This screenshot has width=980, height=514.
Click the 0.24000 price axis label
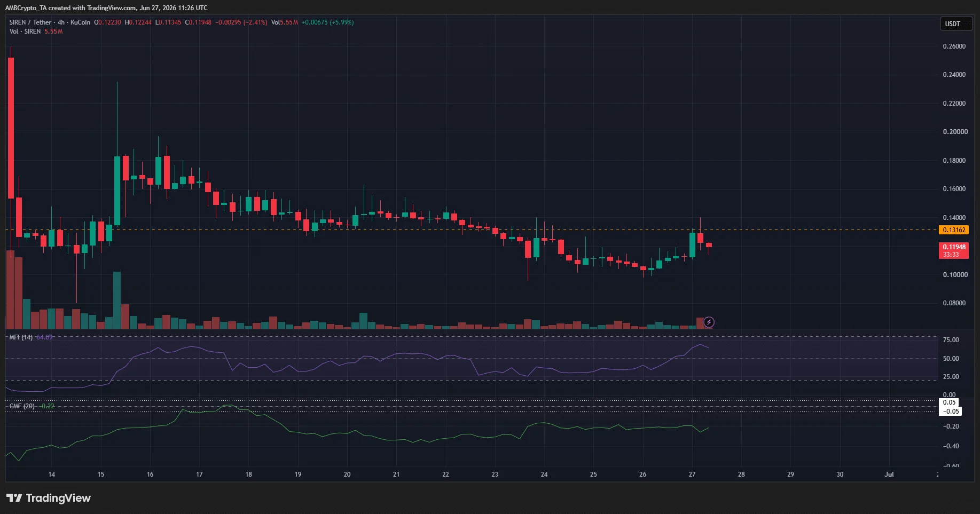coord(954,75)
